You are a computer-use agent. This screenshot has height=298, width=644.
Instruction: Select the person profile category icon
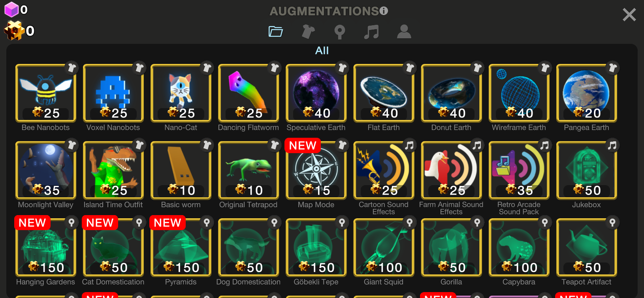pyautogui.click(x=404, y=32)
